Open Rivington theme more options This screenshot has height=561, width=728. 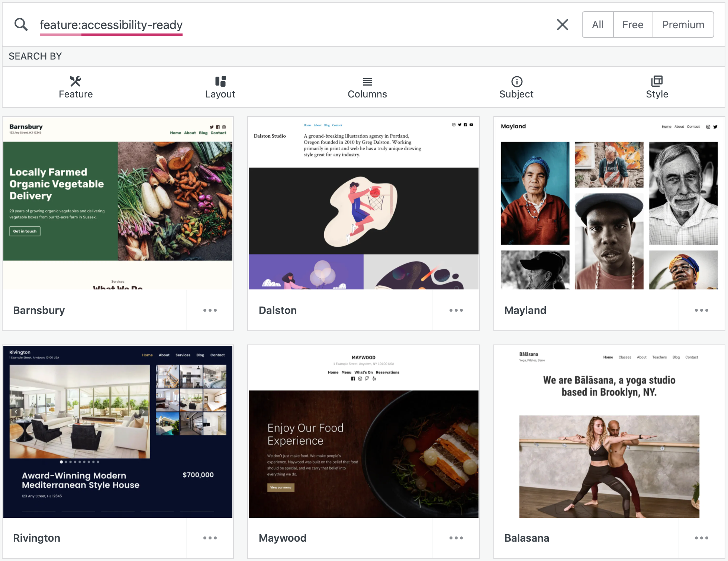[210, 538]
